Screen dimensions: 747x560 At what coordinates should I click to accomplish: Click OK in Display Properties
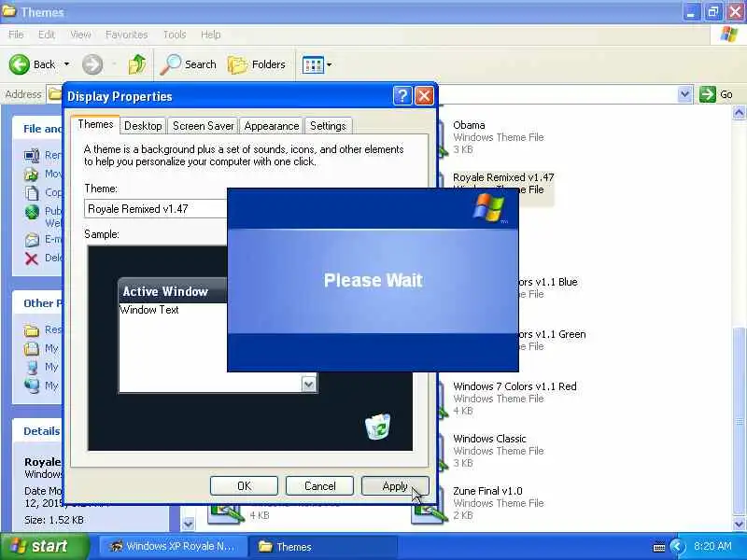[244, 485]
